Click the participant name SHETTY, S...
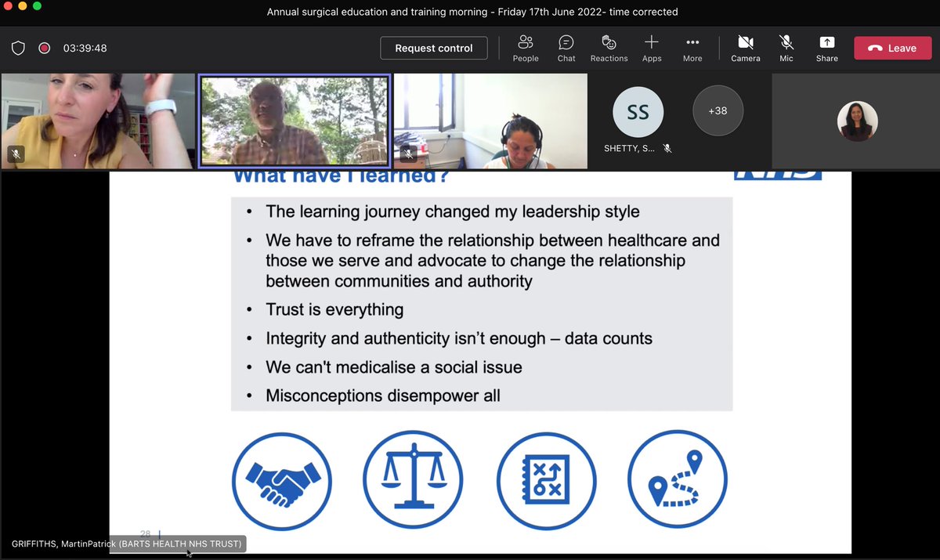The image size is (940, 560). click(x=630, y=148)
